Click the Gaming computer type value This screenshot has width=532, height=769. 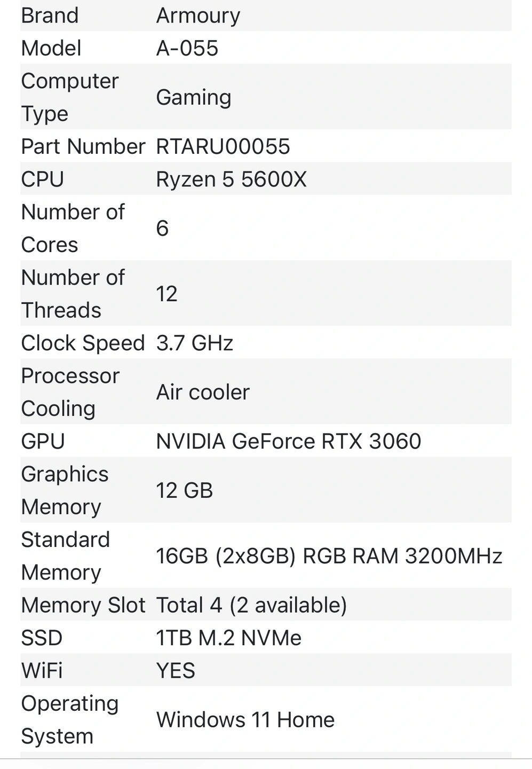click(x=193, y=97)
